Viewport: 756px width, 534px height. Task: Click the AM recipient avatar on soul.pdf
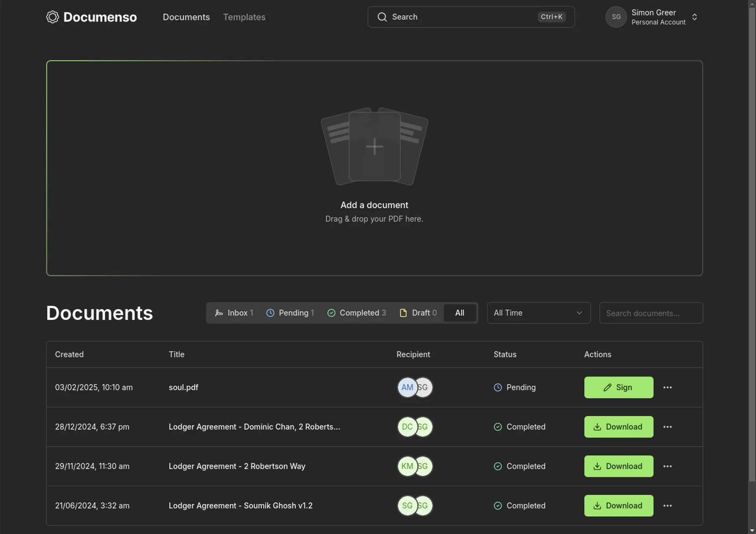tap(406, 388)
